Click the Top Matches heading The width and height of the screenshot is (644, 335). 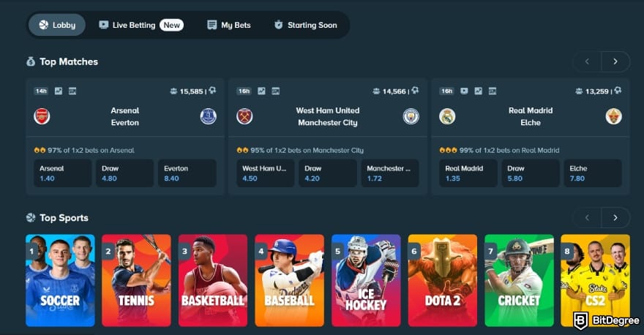click(69, 61)
